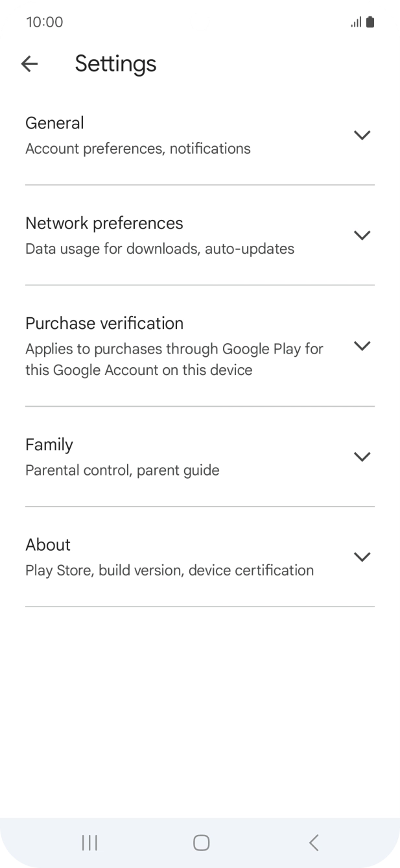
Task: Expand the Family section chevron
Action: [362, 457]
